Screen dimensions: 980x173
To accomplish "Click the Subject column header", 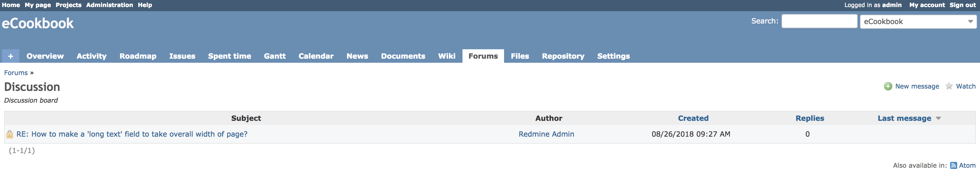I will click(246, 118).
